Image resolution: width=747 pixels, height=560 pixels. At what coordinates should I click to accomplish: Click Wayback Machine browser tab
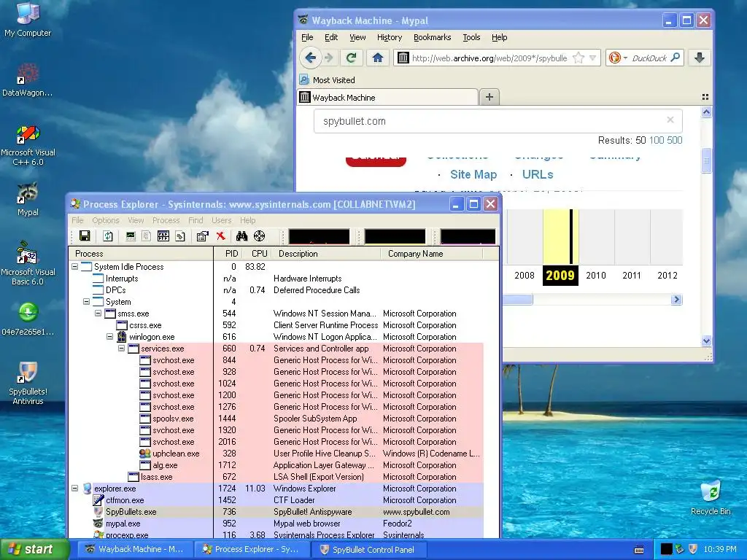tap(387, 98)
